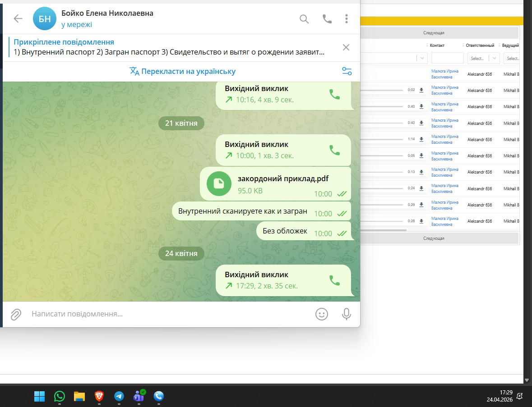Open the taskbar clock and date
This screenshot has height=407, width=532.
point(500,396)
